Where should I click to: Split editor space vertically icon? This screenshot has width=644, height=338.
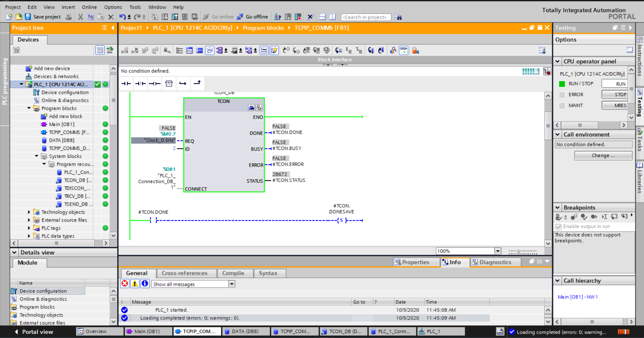click(x=332, y=17)
